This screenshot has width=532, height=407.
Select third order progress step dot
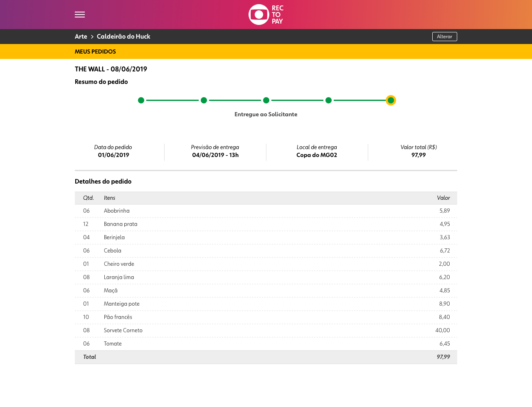point(266,100)
